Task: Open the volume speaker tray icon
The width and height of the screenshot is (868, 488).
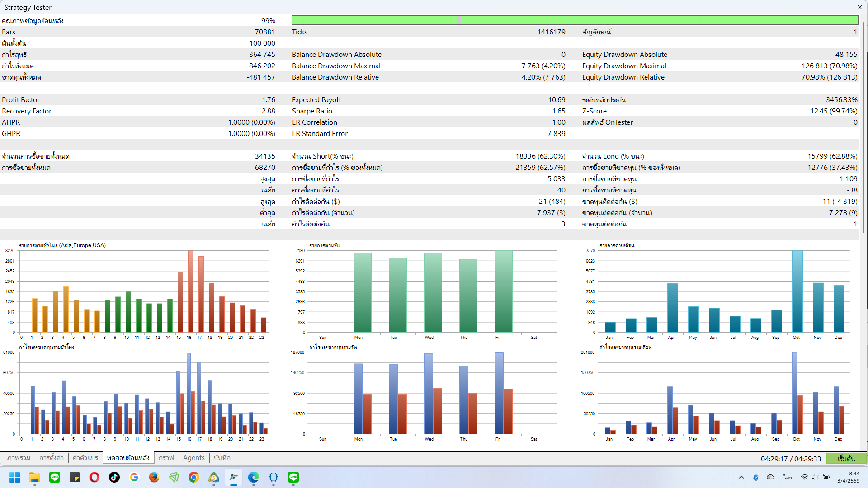Action: click(815, 477)
